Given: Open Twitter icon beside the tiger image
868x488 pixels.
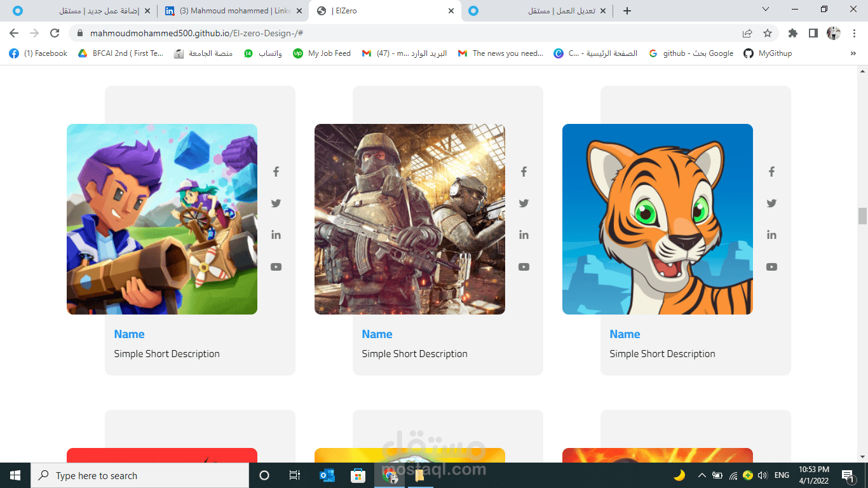Looking at the screenshot, I should (771, 203).
